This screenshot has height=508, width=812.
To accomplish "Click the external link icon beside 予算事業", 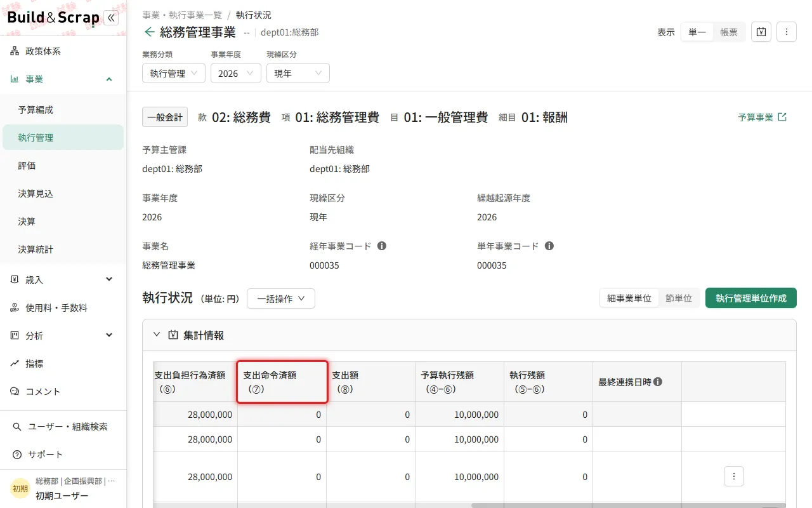I will (782, 117).
